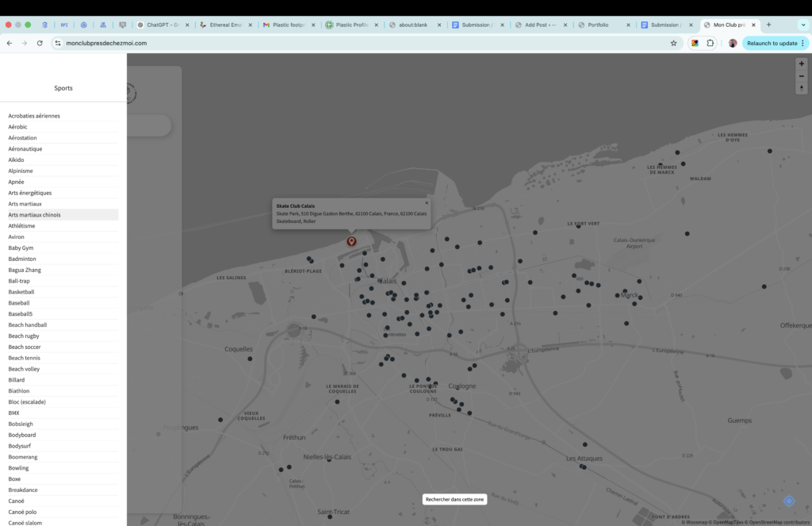The width and height of the screenshot is (812, 526).
Task: Open the browser extensions puzzle icon
Action: pos(711,43)
